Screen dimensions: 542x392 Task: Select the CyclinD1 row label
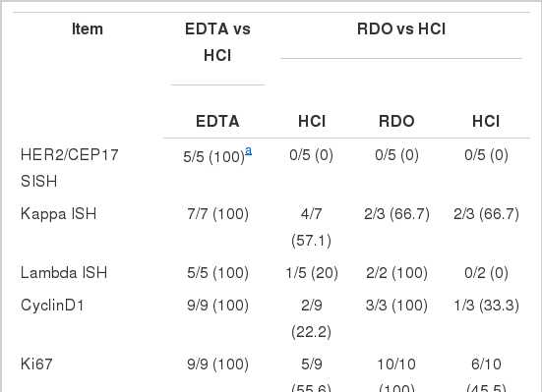pyautogui.click(x=52, y=306)
